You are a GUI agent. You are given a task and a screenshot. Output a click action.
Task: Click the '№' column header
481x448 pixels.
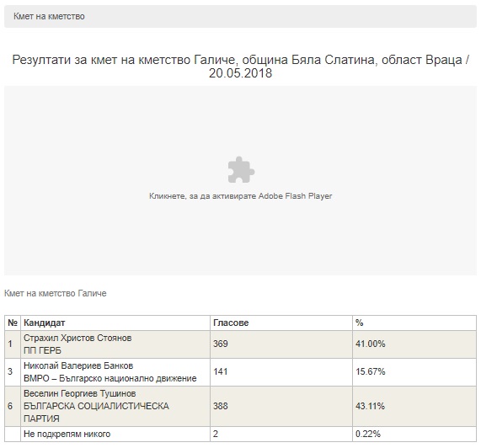point(13,323)
